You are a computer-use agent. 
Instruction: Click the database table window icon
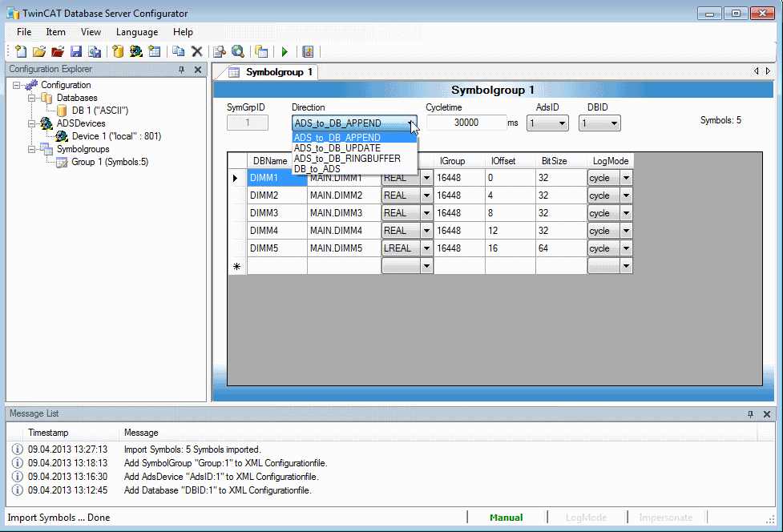pos(261,51)
